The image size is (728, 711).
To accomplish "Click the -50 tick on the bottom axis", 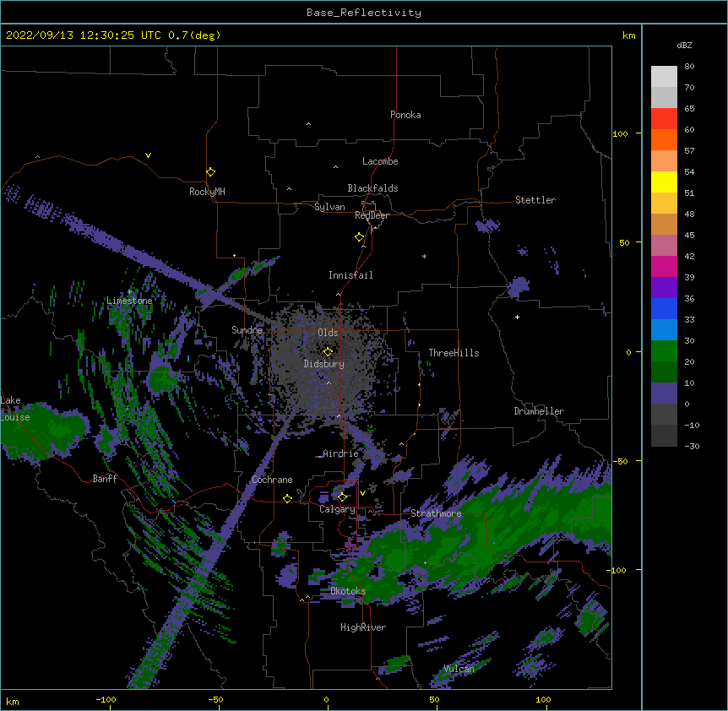I will click(215, 700).
